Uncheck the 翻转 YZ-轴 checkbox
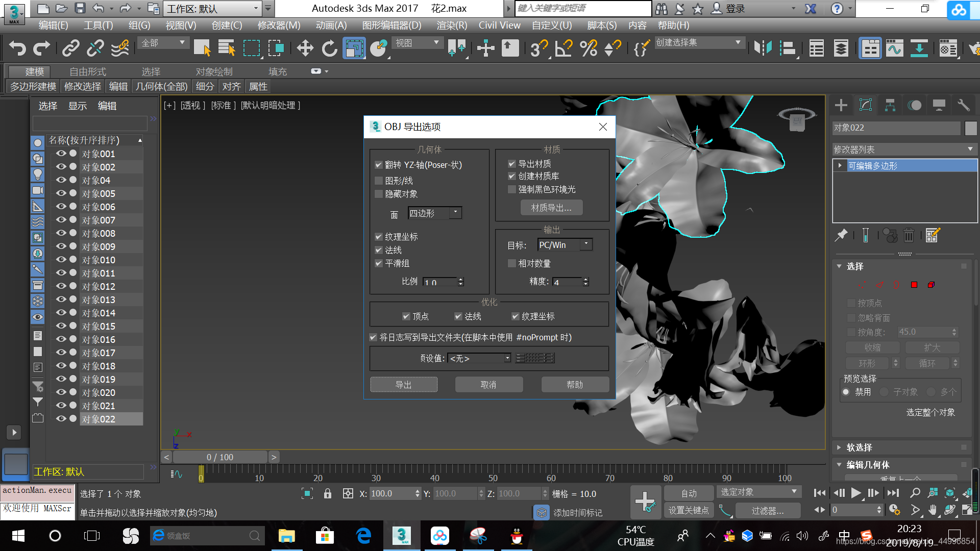 tap(379, 165)
